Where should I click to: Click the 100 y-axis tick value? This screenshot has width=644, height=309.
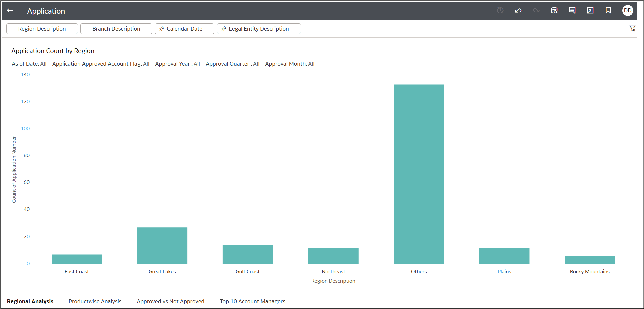tap(25, 129)
